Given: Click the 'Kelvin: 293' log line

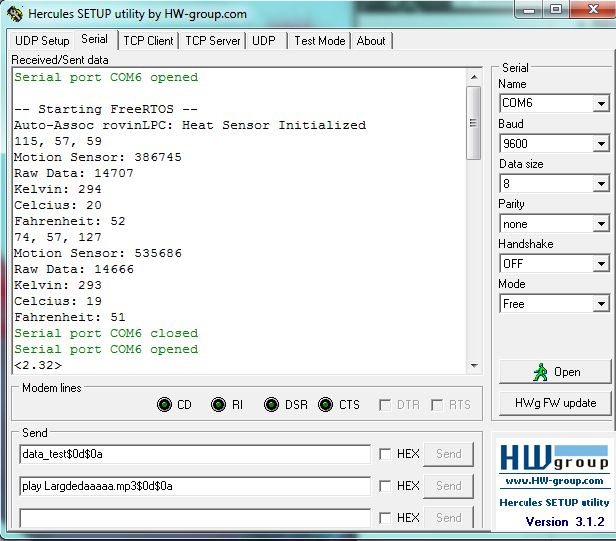Looking at the screenshot, I should (x=58, y=285).
